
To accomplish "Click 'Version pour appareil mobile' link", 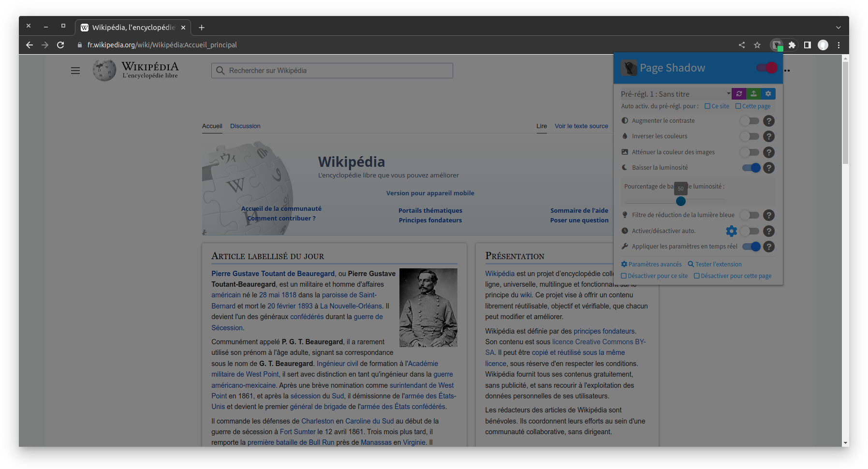I will (x=430, y=193).
